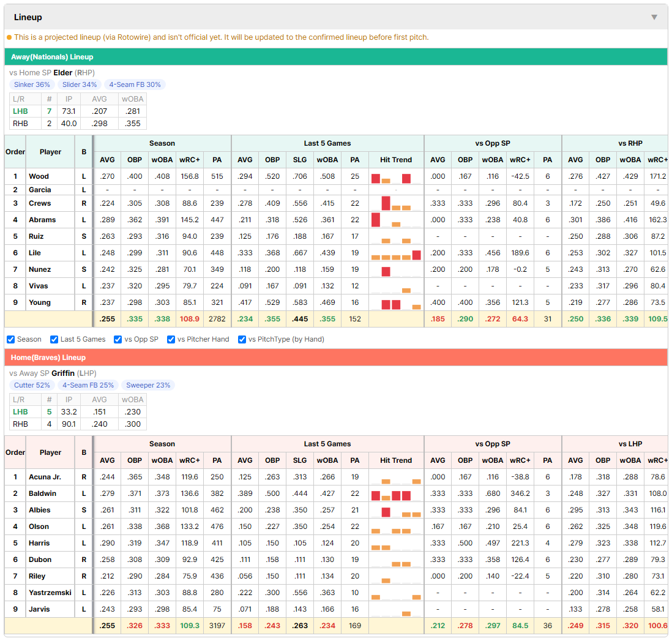
Task: Open Wood's player row name
Action: [x=39, y=176]
